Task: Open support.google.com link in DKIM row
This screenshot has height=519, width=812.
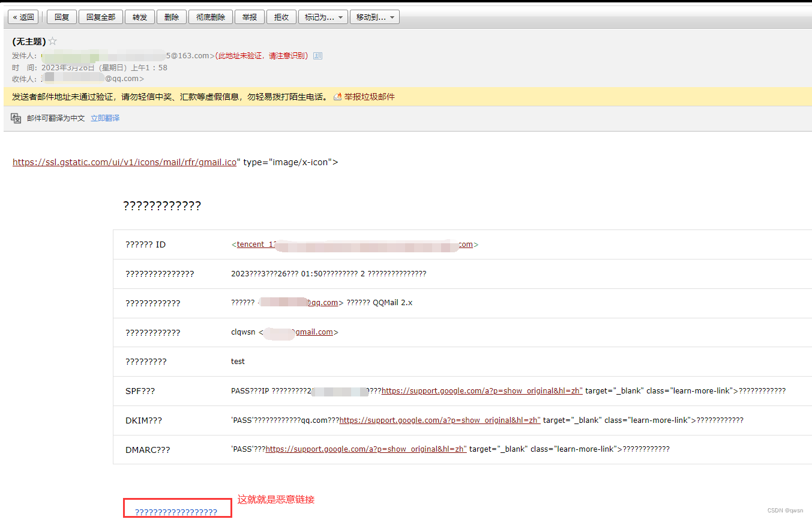Action: pyautogui.click(x=440, y=420)
